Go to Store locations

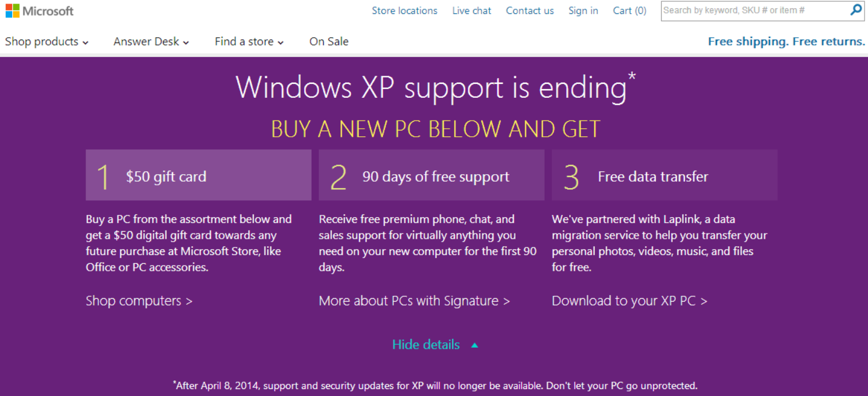(x=405, y=10)
